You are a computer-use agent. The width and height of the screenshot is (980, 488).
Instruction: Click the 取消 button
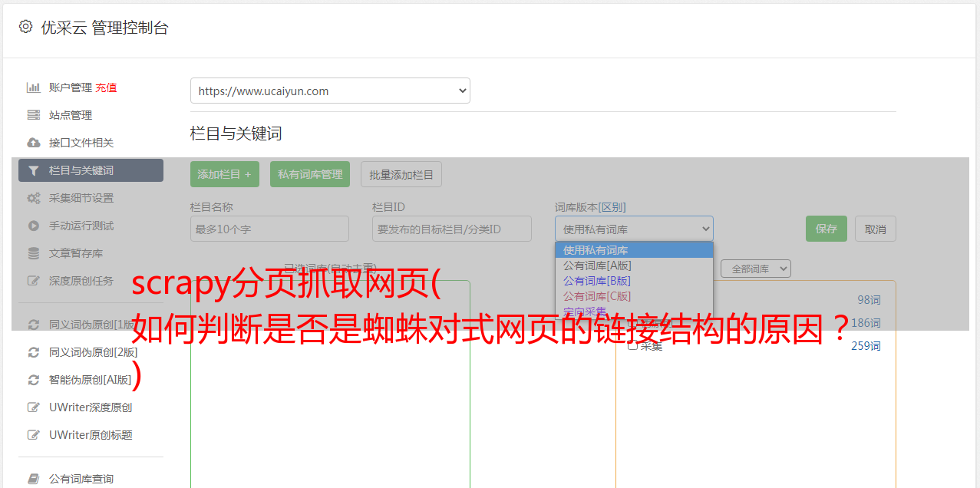(876, 229)
